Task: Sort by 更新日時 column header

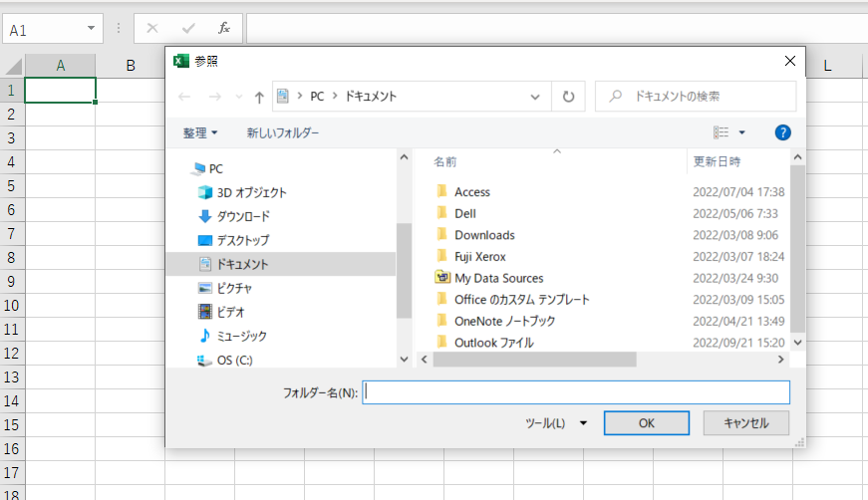Action: pyautogui.click(x=718, y=161)
